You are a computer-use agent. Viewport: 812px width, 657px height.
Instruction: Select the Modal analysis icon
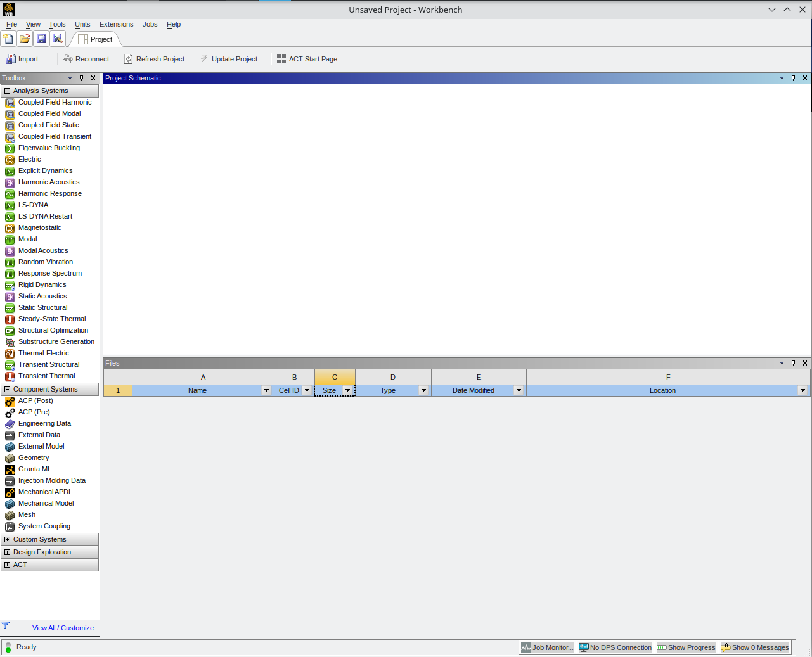pyautogui.click(x=10, y=239)
